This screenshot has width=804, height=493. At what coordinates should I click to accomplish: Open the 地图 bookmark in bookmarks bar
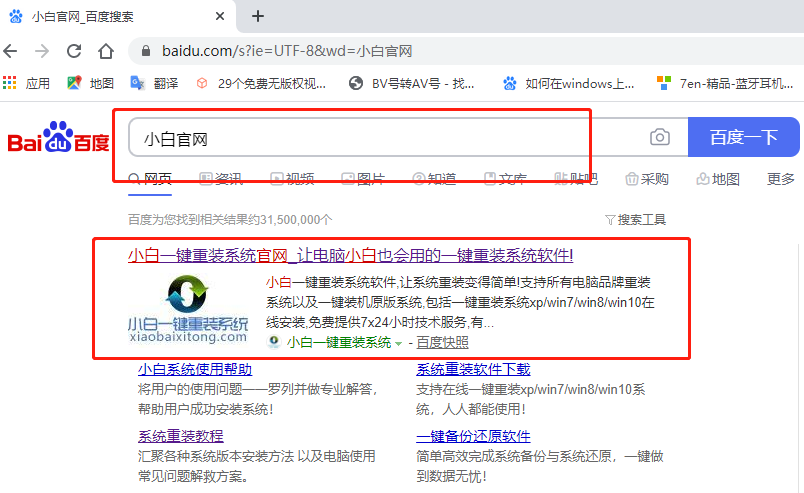[90, 83]
